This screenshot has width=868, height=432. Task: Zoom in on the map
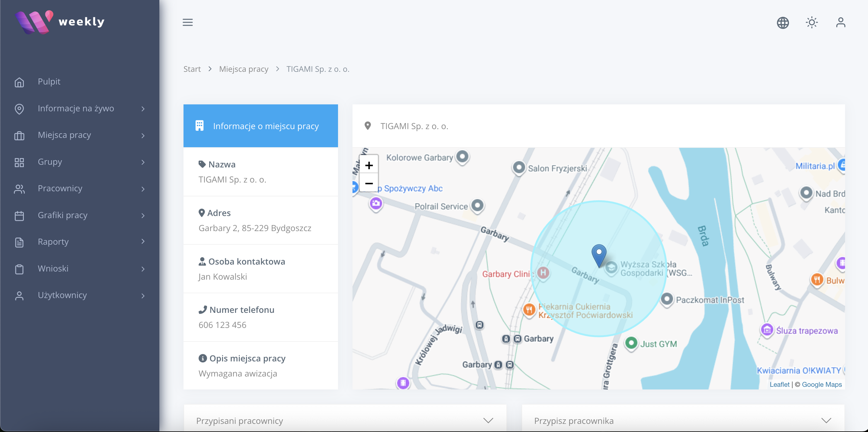point(369,165)
